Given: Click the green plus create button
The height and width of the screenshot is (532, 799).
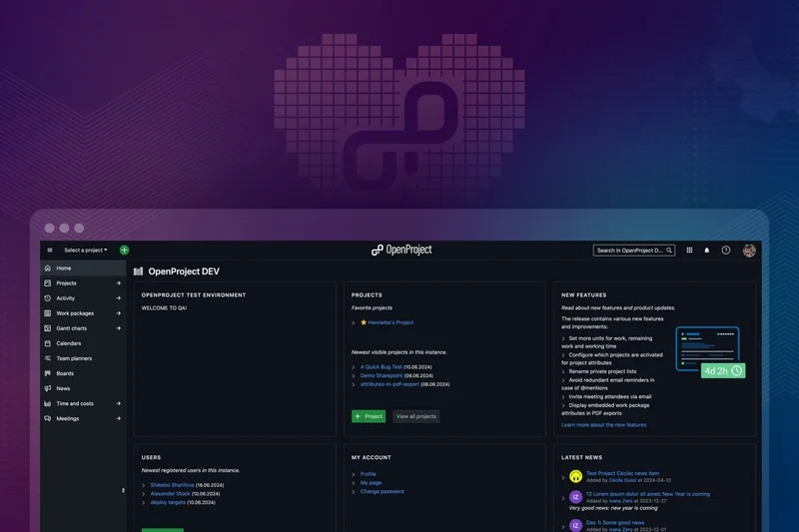Looking at the screenshot, I should pos(124,250).
